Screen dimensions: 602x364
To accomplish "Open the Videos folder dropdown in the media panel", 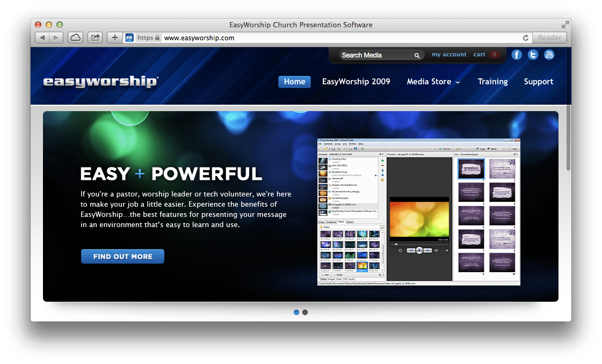I will pyautogui.click(x=382, y=227).
